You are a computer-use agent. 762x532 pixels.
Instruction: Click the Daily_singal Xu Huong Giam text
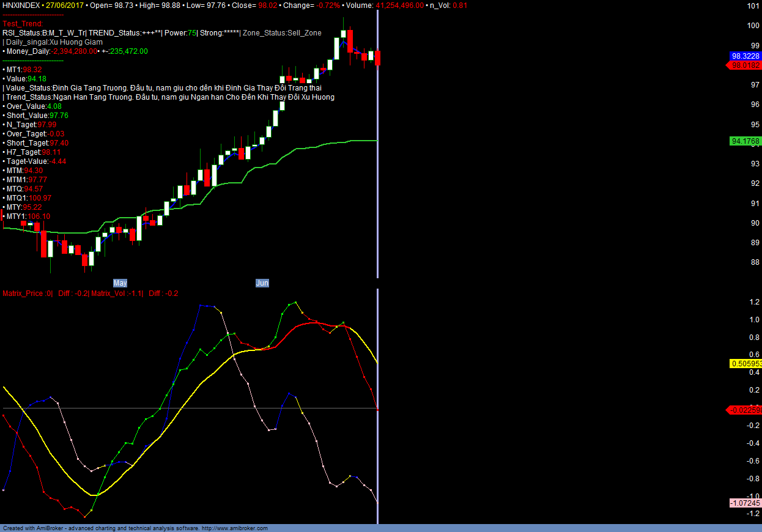53,42
